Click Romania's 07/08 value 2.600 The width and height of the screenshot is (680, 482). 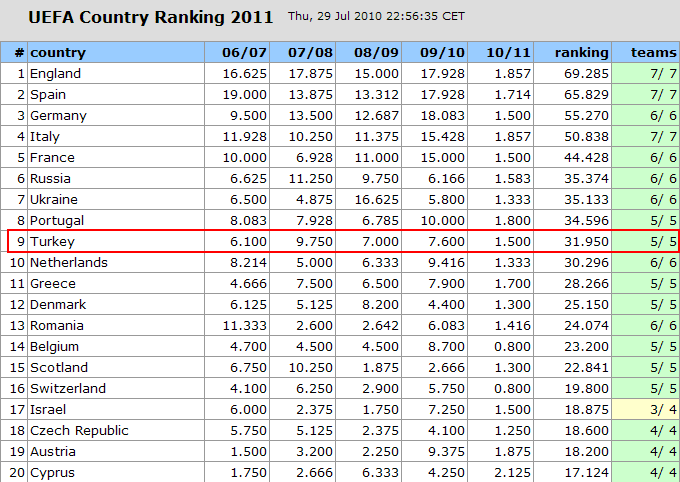coord(314,326)
